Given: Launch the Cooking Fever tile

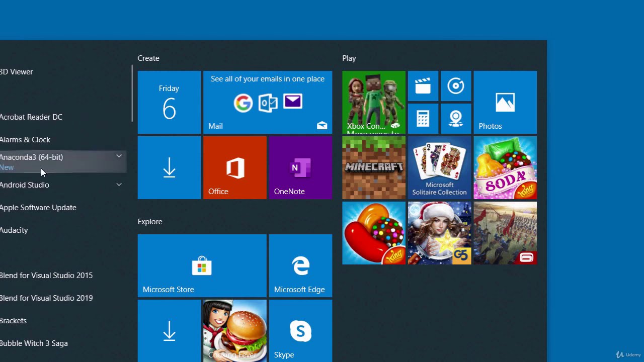Looking at the screenshot, I should (235, 331).
